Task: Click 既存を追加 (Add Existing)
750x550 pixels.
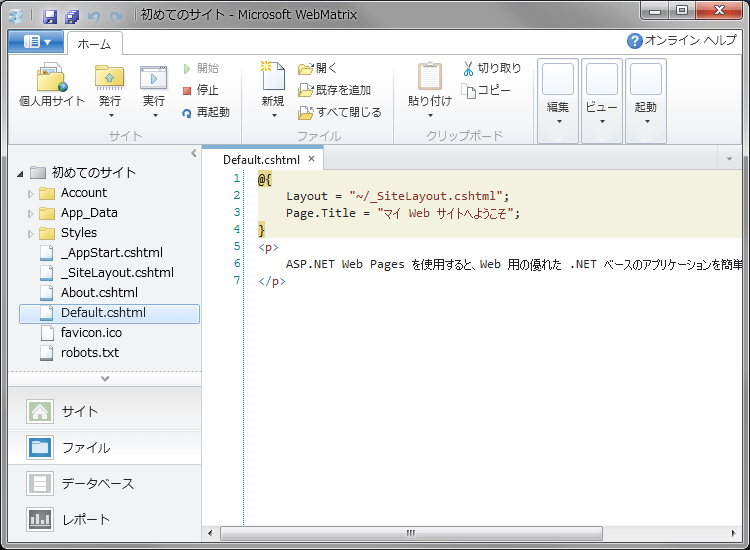Action: (x=334, y=90)
